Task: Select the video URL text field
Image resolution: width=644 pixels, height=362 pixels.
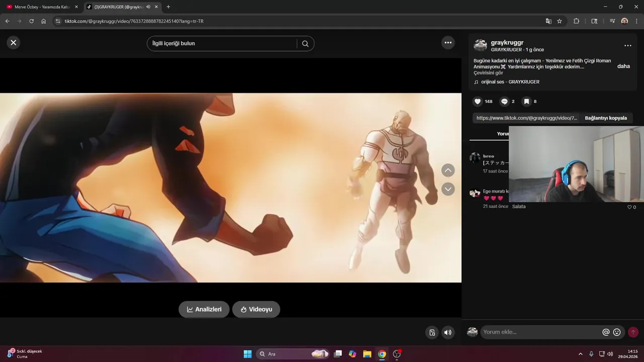Action: coord(526,118)
